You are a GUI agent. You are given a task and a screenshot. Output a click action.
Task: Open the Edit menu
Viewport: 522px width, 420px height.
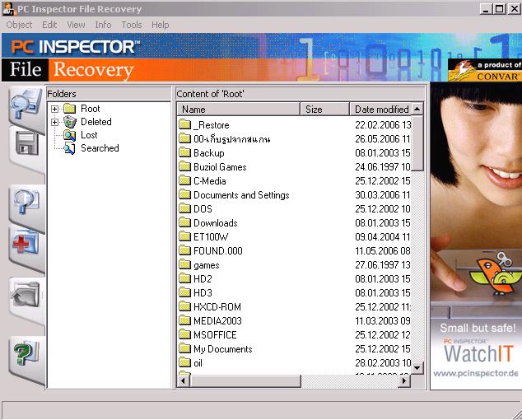[x=49, y=25]
